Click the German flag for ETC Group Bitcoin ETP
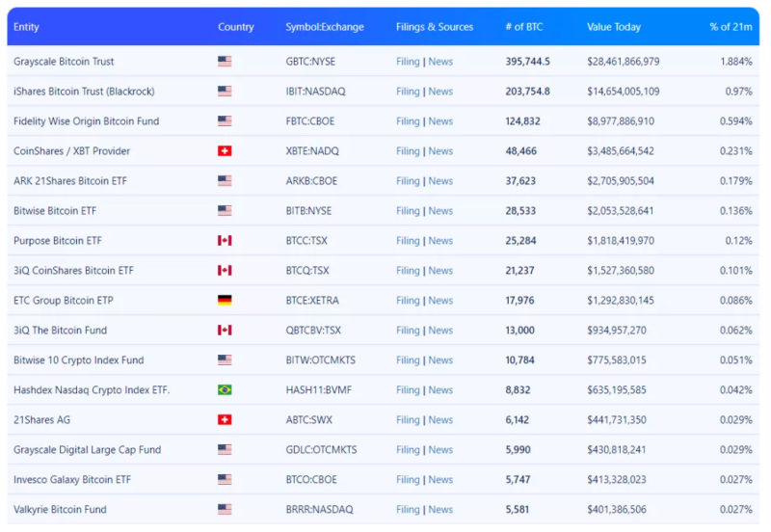Viewport: 771px width, 532px height. click(x=225, y=301)
